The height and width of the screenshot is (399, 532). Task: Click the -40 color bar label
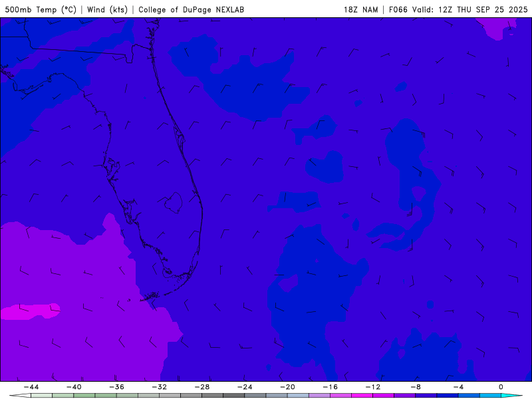point(74,387)
